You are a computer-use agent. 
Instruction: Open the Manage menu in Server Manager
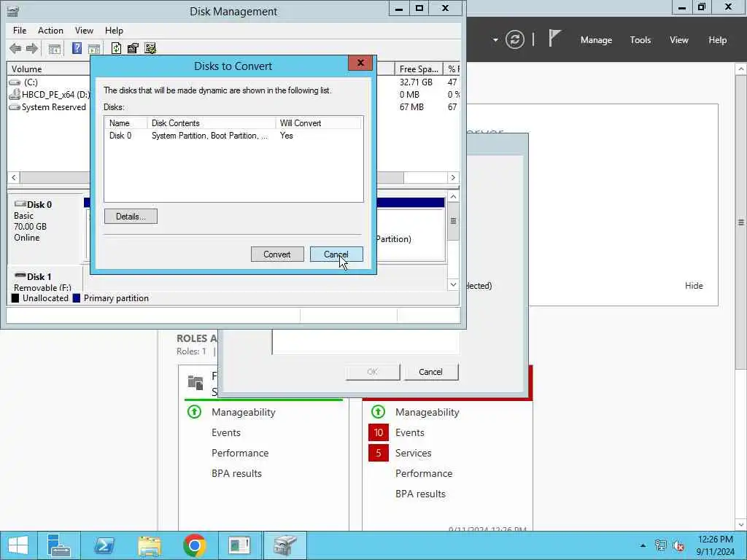(x=596, y=40)
